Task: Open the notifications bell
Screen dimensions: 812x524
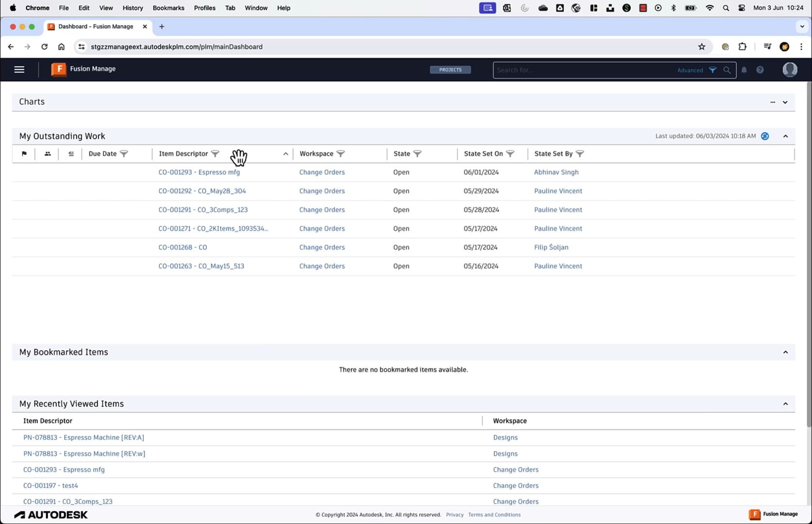Action: pyautogui.click(x=744, y=70)
